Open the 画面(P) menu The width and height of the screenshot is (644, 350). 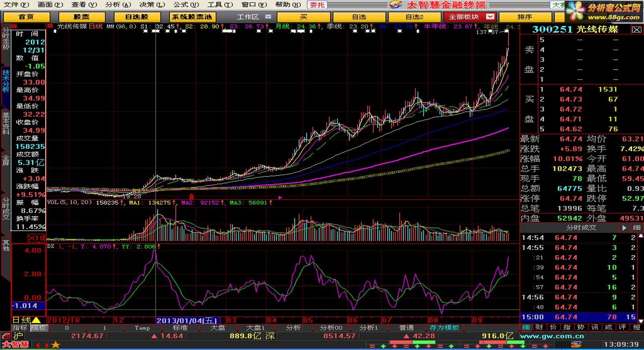tap(50, 5)
